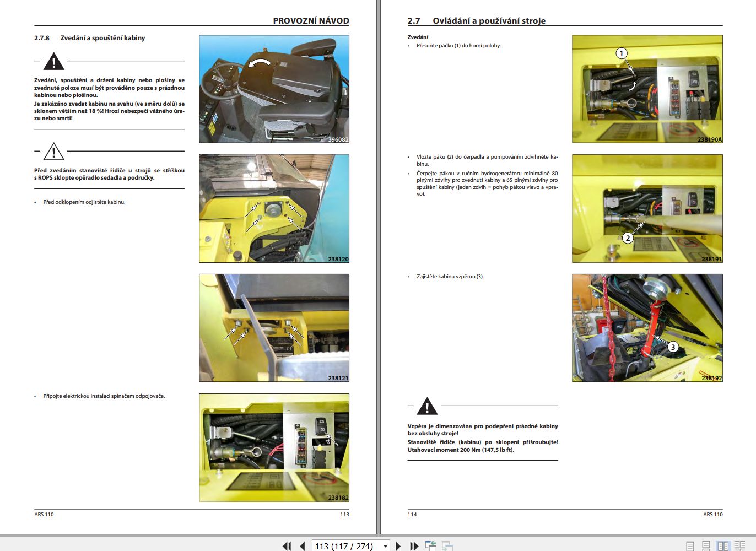Open the page number dropdown
The image size is (756, 551).
(386, 545)
